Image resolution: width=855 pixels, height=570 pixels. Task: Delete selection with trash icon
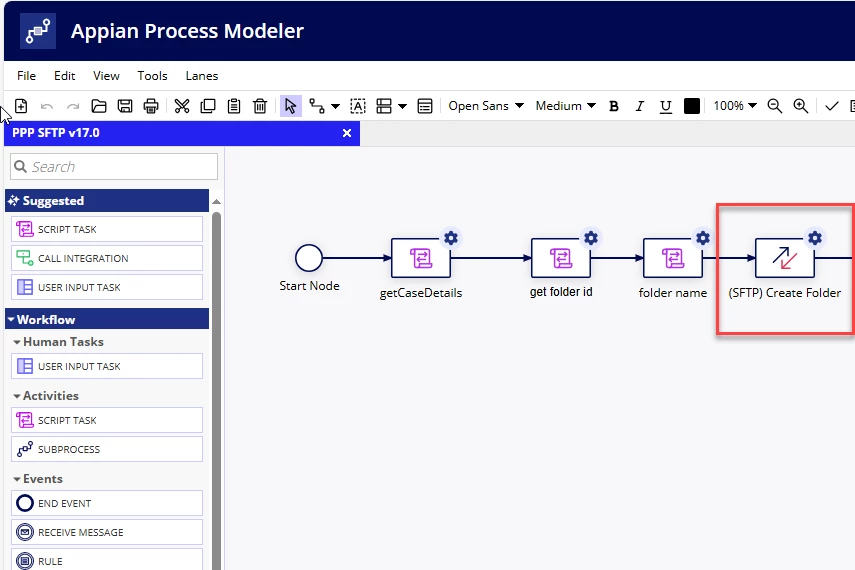click(x=260, y=106)
